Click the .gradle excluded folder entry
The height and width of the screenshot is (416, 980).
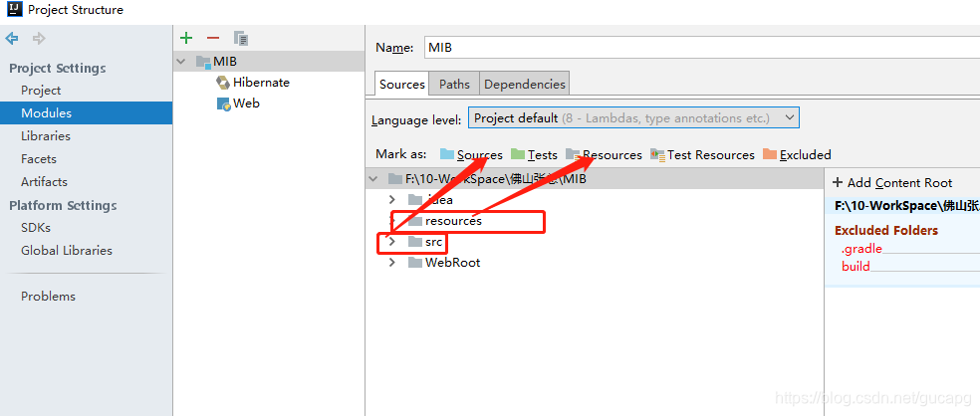click(861, 249)
